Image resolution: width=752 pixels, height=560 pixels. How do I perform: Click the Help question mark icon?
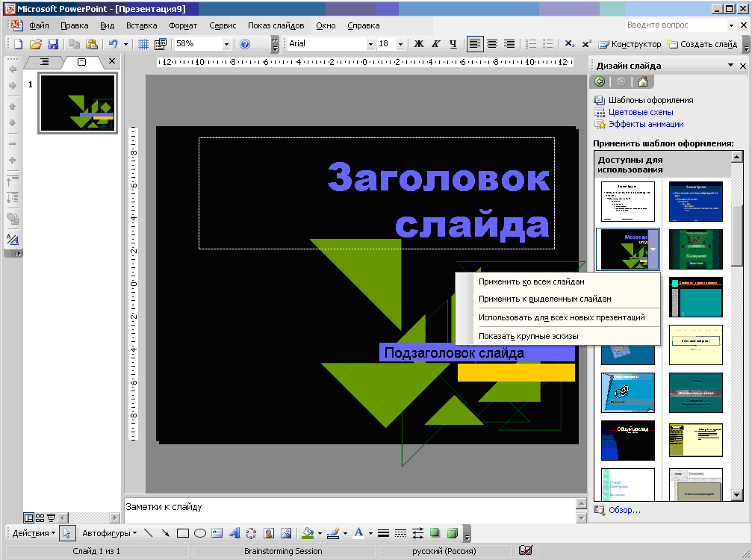coord(245,44)
